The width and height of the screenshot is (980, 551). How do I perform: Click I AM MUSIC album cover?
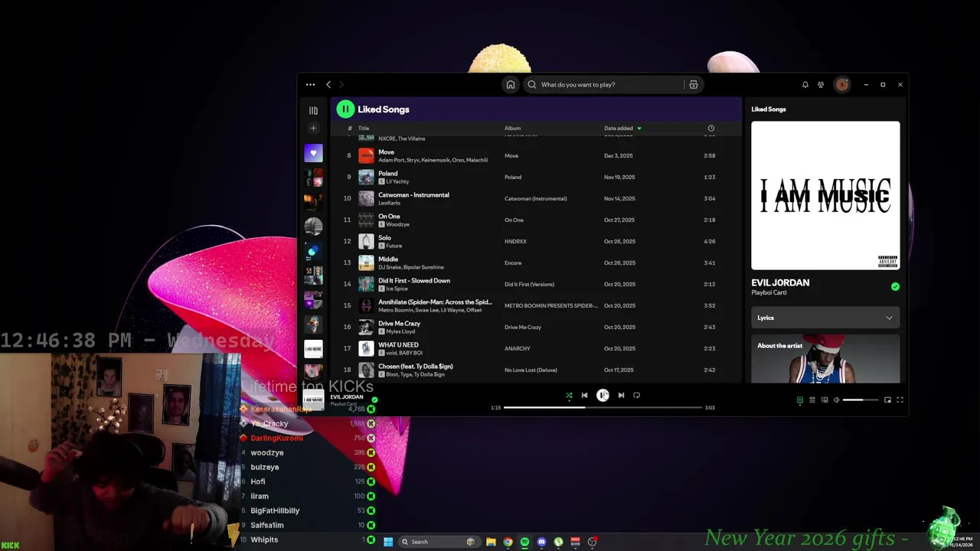[x=825, y=195]
